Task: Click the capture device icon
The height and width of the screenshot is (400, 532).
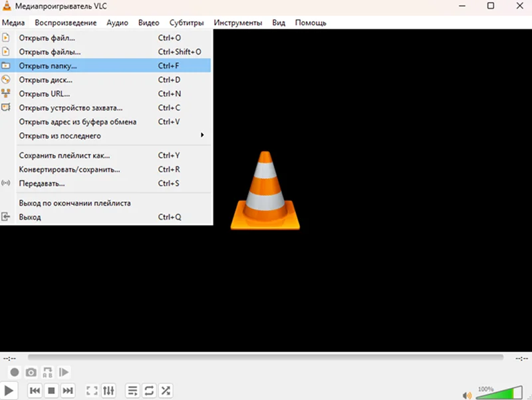Action: point(6,107)
